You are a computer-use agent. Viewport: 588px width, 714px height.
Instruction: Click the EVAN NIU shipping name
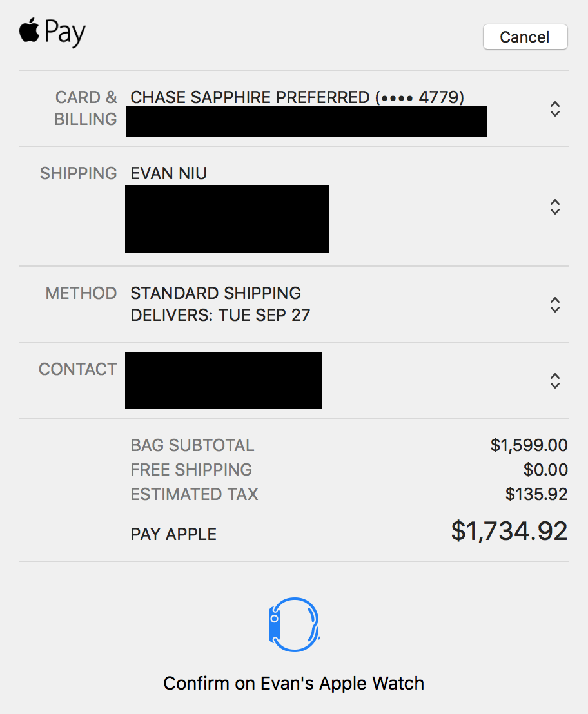(169, 173)
